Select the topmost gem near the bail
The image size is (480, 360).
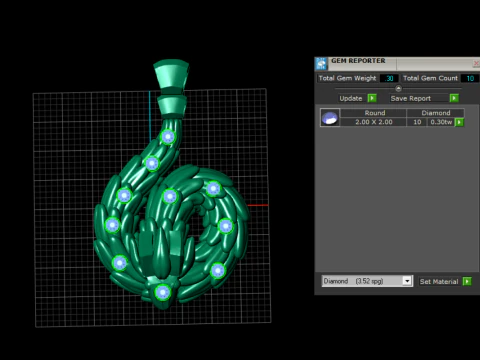click(x=168, y=136)
